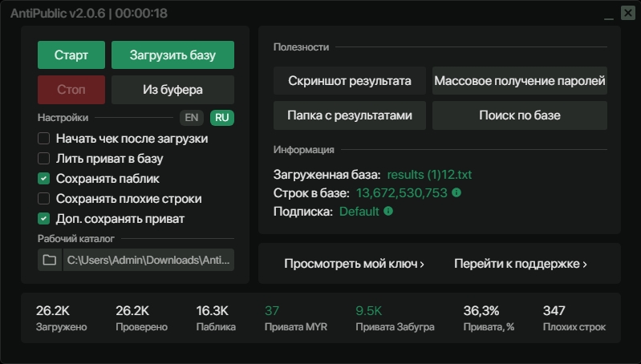The image size is (641, 364).
Task: Select the RU language toggle
Action: (222, 118)
